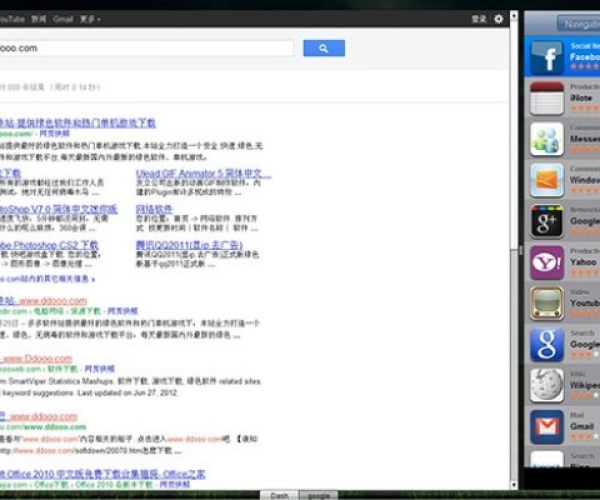This screenshot has width=600, height=500.
Task: Open the Messenger app icon
Action: click(x=546, y=140)
